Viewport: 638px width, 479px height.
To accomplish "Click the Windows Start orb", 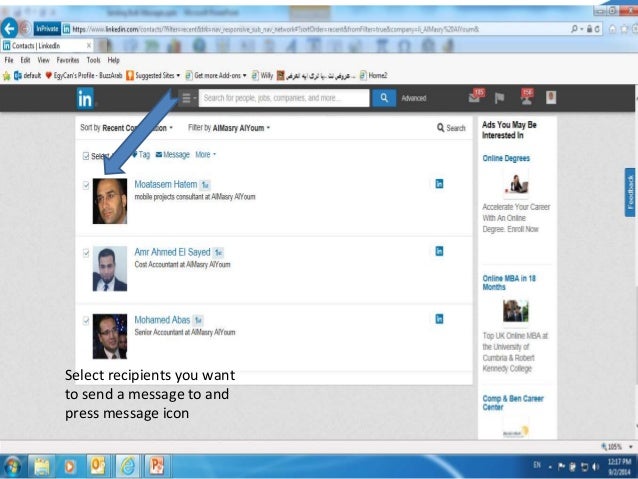I will [12, 466].
